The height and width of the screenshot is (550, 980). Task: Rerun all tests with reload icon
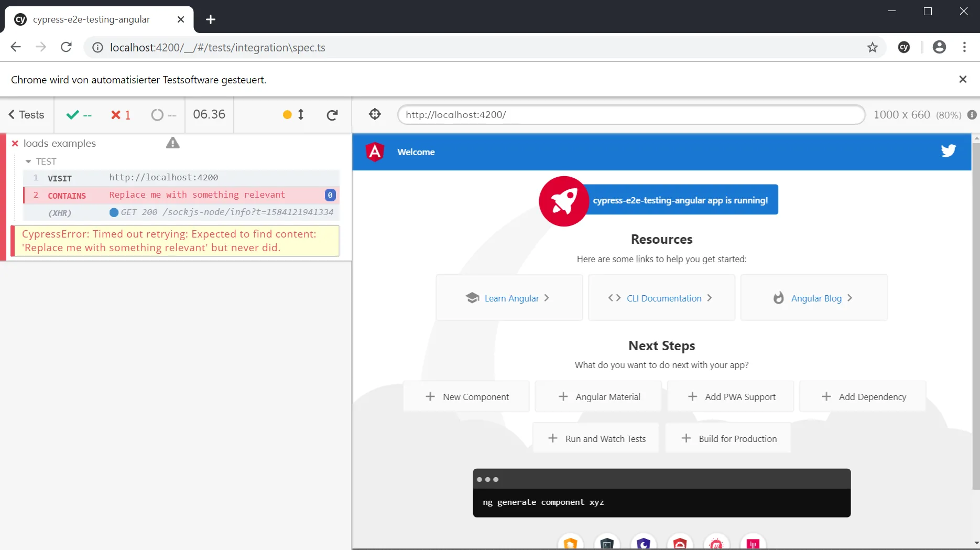[332, 115]
